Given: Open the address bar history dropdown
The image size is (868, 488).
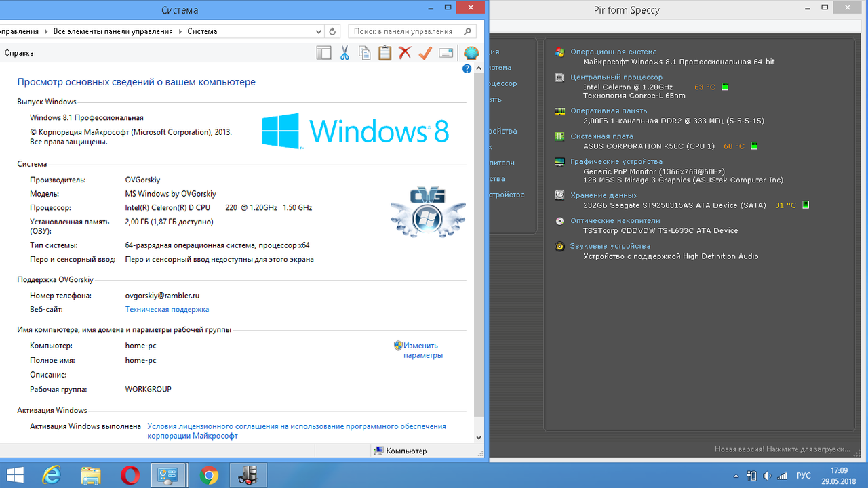Looking at the screenshot, I should click(x=319, y=31).
